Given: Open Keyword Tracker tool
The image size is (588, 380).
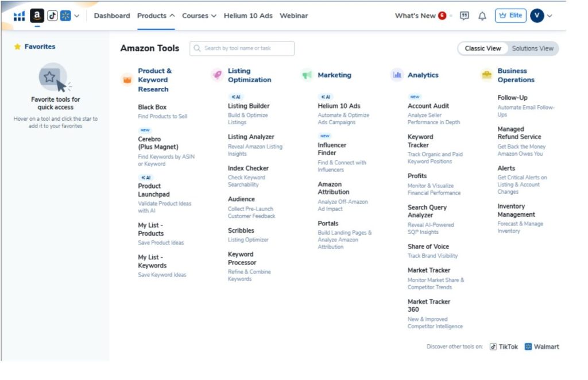Looking at the screenshot, I should pyautogui.click(x=420, y=141).
